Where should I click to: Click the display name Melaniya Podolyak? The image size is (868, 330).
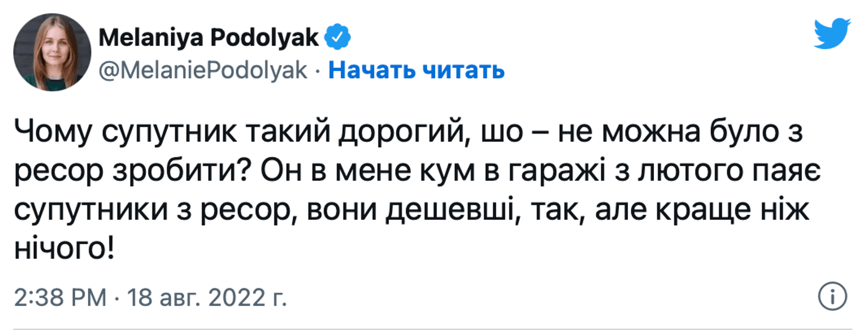pyautogui.click(x=208, y=37)
